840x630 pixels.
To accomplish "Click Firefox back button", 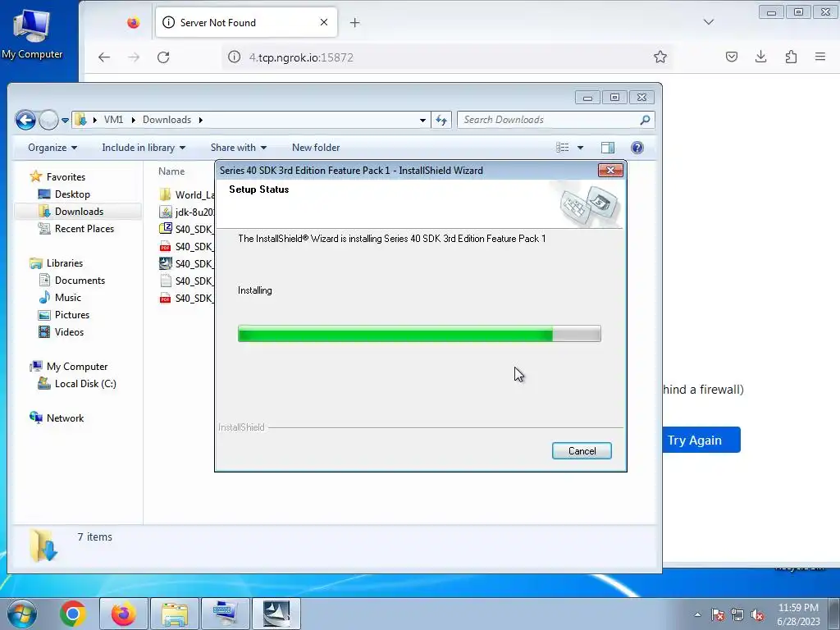I will 104,57.
